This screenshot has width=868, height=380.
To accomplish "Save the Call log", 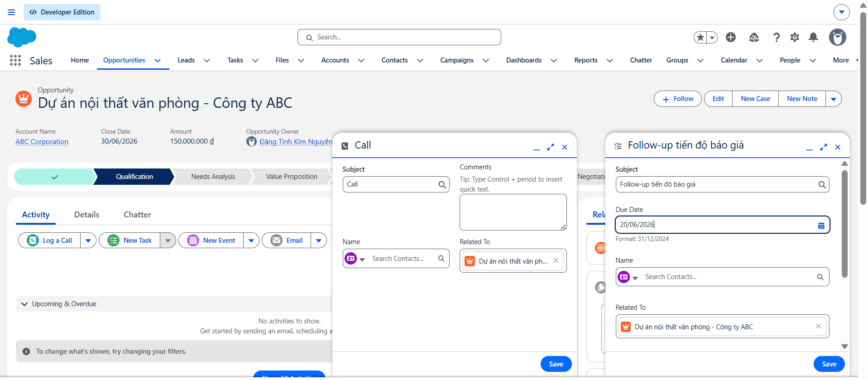I will 556,364.
